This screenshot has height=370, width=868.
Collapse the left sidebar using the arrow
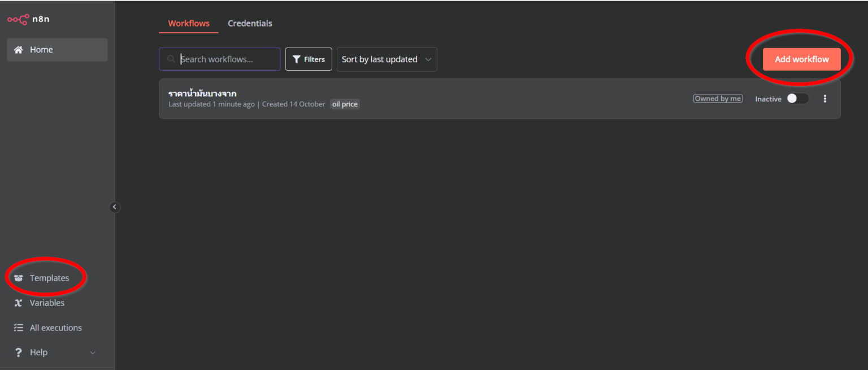tap(115, 207)
